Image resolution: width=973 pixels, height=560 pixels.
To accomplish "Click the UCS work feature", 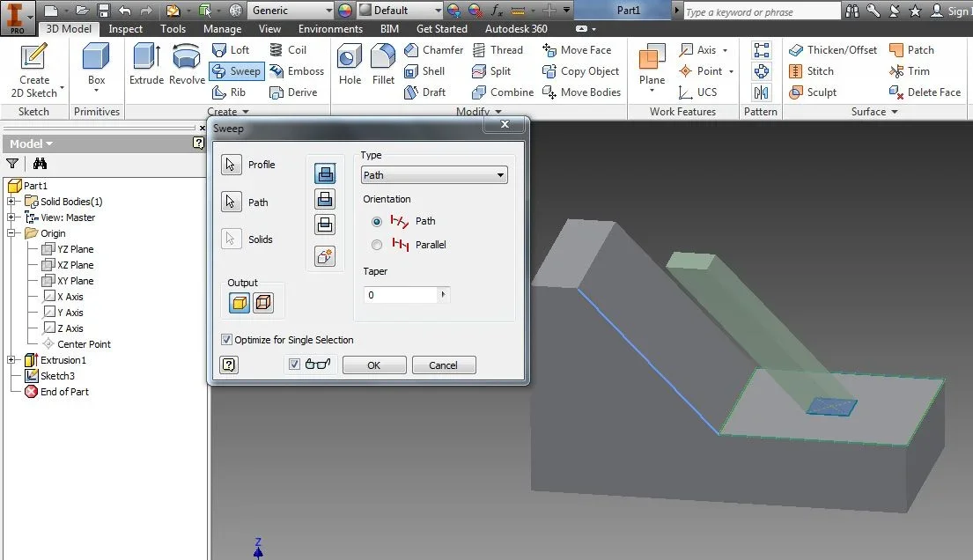I will [697, 92].
